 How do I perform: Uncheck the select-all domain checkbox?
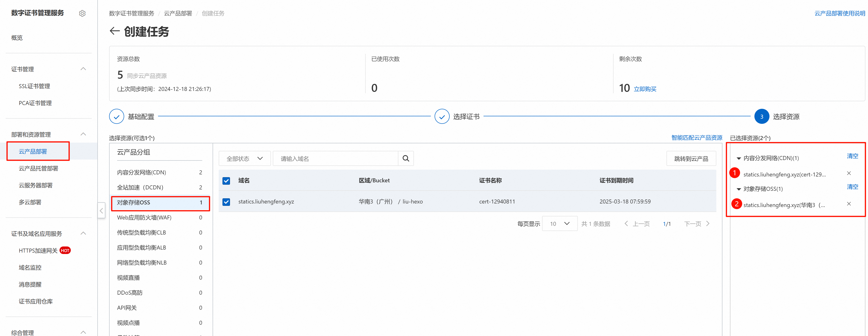[226, 181]
